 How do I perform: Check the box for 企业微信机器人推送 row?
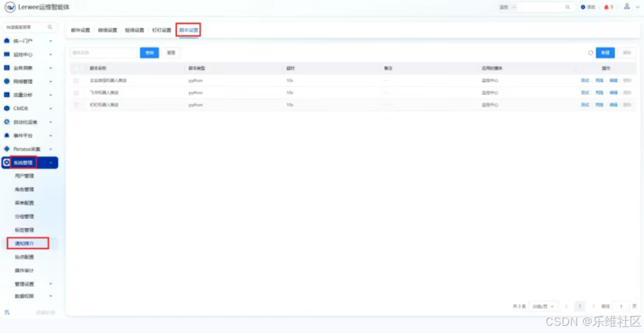(76, 81)
